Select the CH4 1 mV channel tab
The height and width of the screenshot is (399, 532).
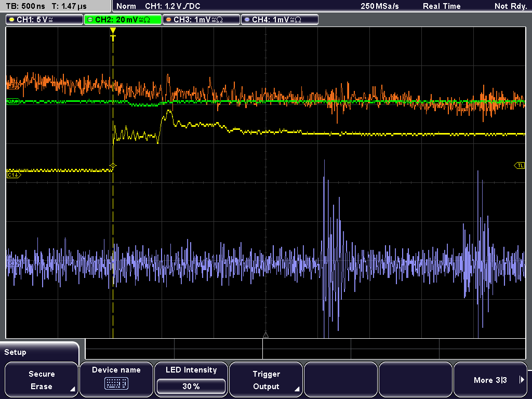click(280, 20)
